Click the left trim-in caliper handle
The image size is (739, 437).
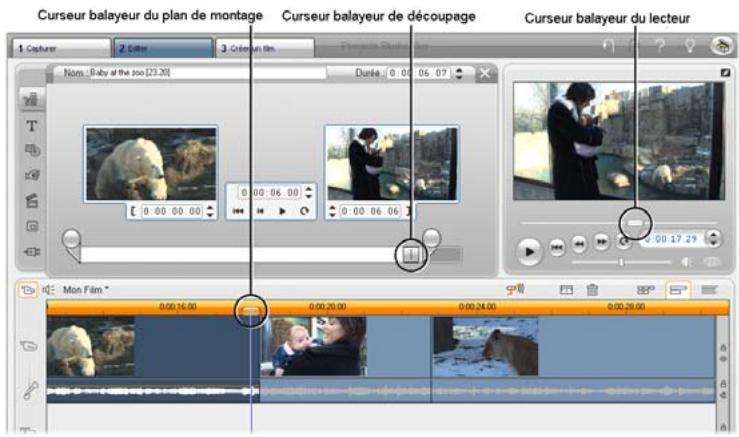pos(72,239)
